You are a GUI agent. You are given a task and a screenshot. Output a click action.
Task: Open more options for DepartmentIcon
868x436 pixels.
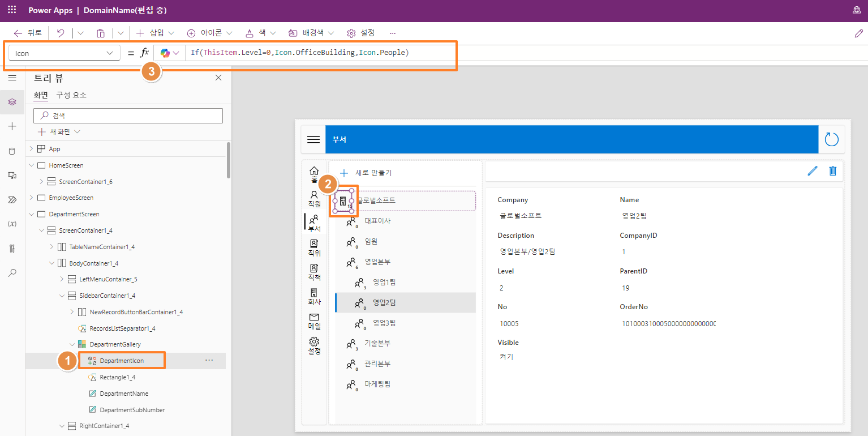click(x=209, y=360)
